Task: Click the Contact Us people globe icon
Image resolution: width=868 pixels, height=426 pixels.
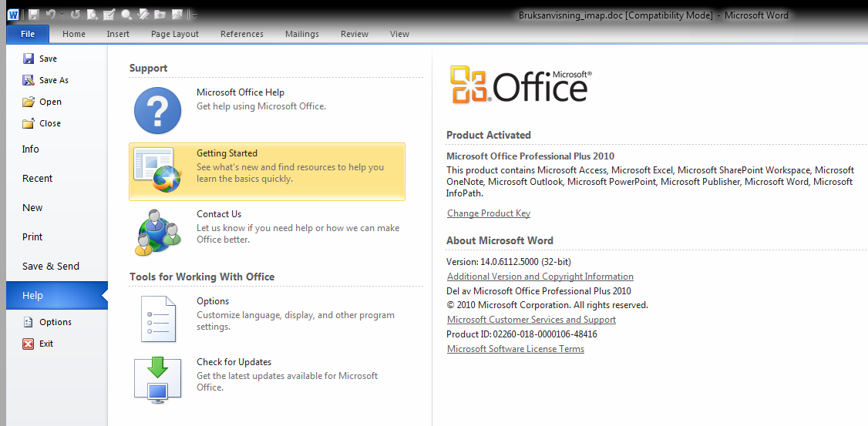Action: 157,232
